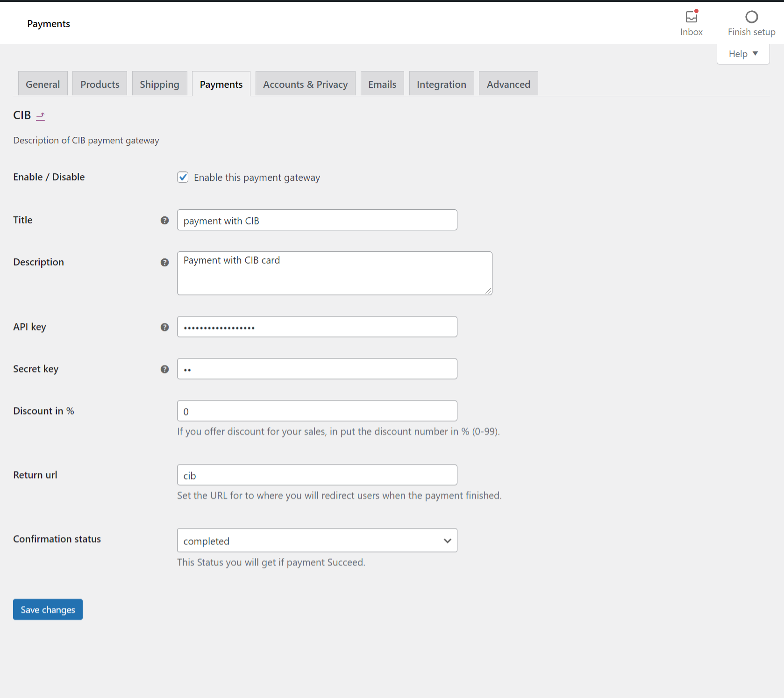784x698 pixels.
Task: Select the Payments tab
Action: point(221,84)
